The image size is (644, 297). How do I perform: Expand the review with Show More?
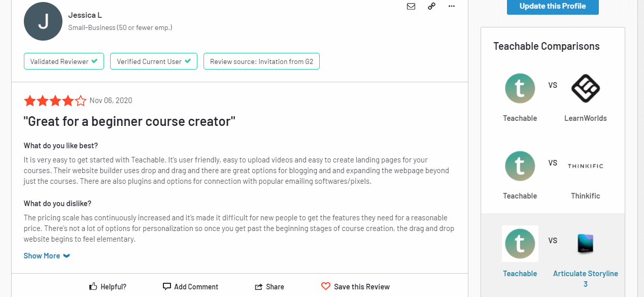(x=42, y=256)
